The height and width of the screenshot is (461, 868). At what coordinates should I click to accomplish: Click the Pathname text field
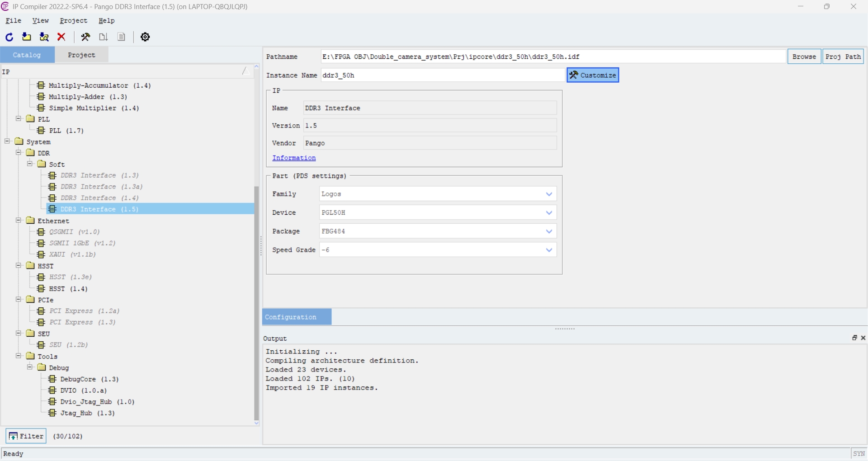553,56
